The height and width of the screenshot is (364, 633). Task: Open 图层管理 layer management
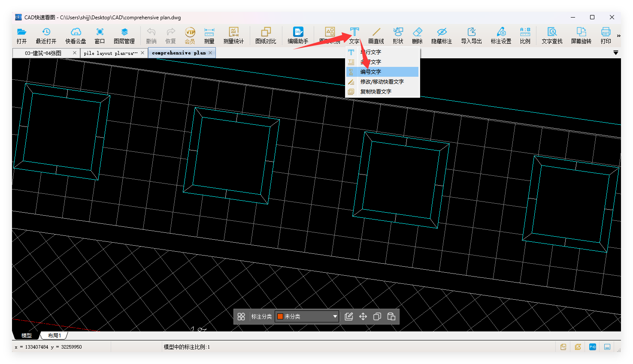click(124, 36)
